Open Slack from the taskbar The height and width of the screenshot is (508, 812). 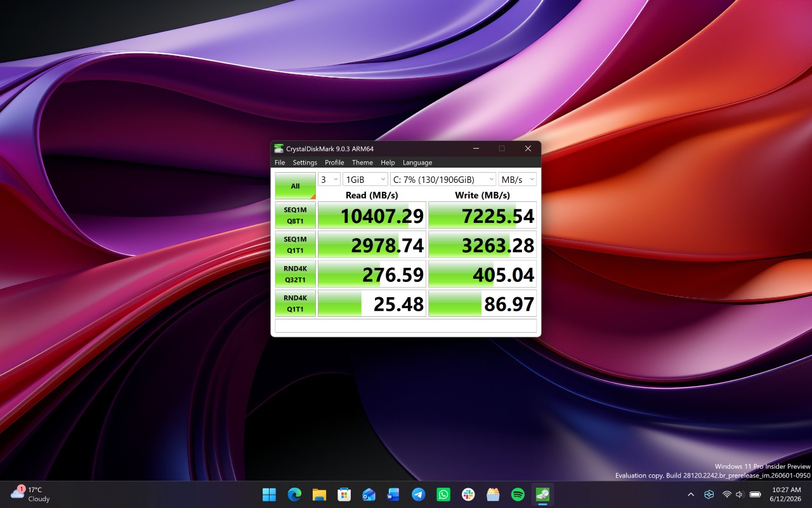(468, 494)
